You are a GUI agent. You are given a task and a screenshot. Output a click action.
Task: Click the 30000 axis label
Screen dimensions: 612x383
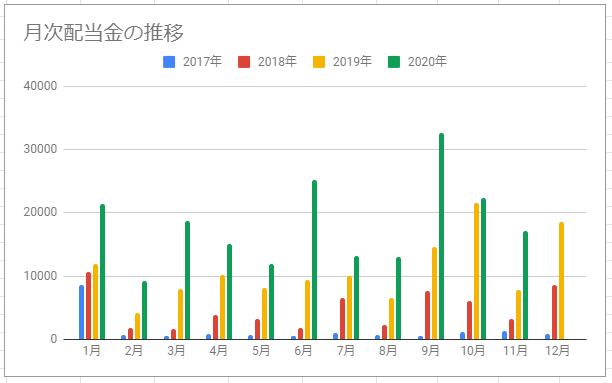[x=40, y=149]
